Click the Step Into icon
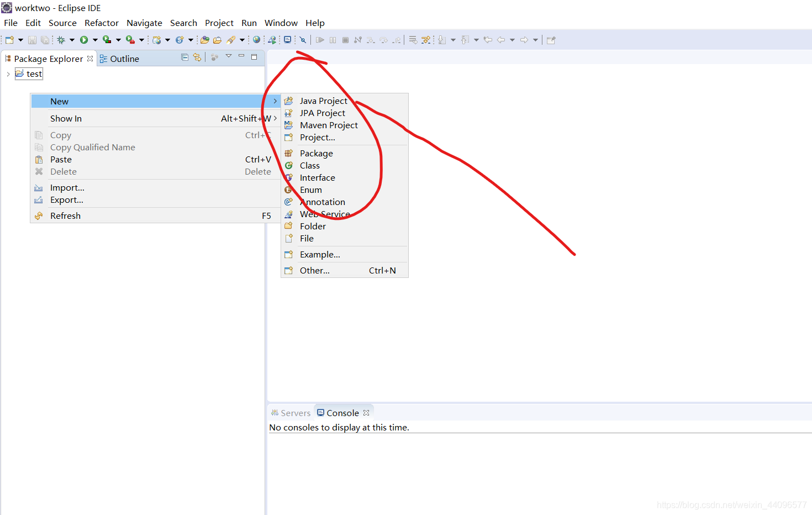This screenshot has width=812, height=515. 371,40
